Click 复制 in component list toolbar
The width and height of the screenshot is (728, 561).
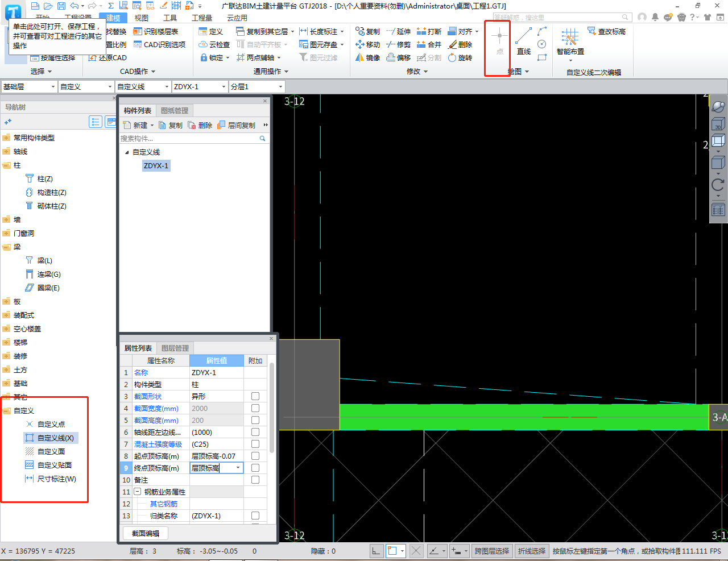click(x=171, y=125)
